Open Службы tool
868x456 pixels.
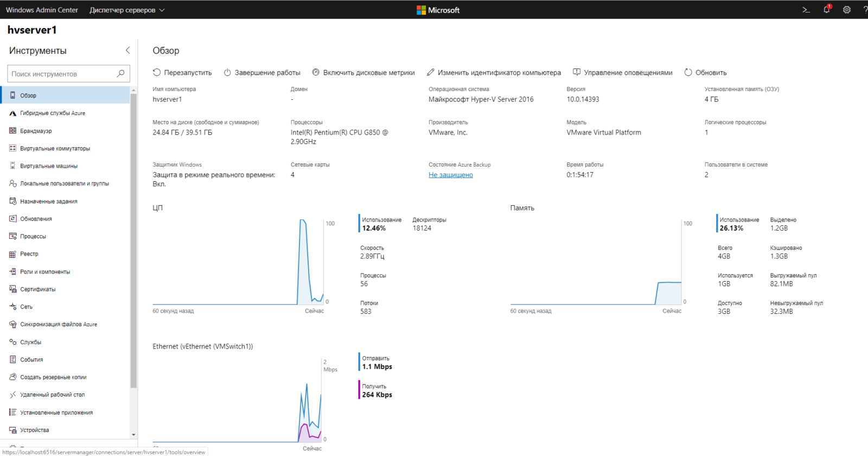[x=65, y=342]
